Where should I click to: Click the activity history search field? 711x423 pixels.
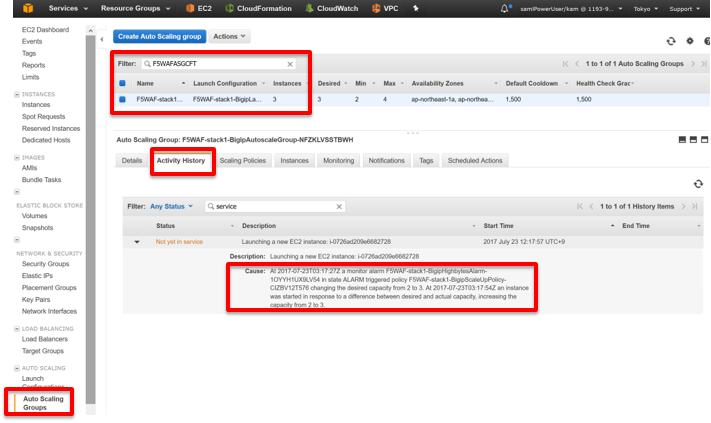click(x=275, y=206)
